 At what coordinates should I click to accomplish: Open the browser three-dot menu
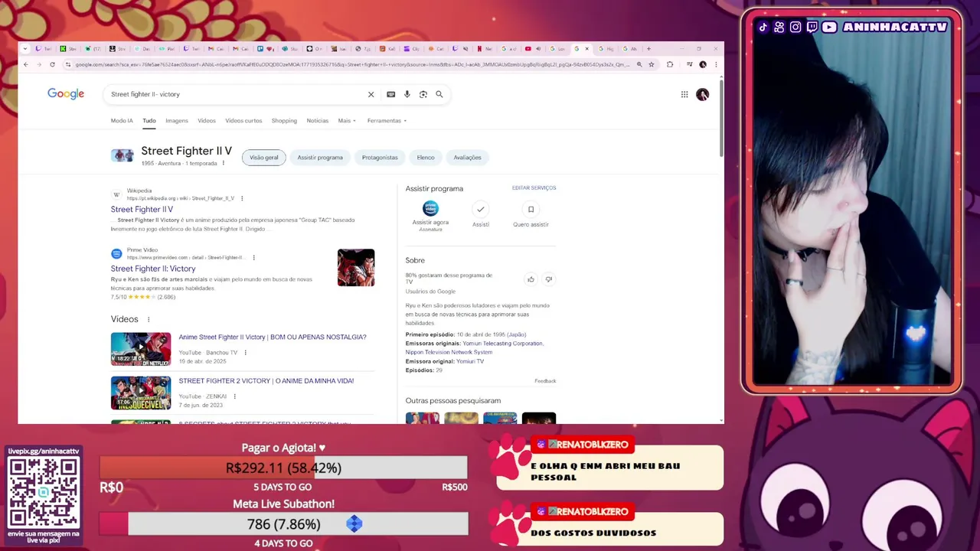pyautogui.click(x=716, y=64)
